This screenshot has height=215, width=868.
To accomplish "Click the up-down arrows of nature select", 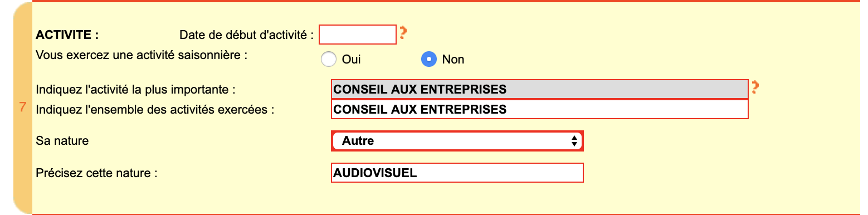I will tap(574, 141).
